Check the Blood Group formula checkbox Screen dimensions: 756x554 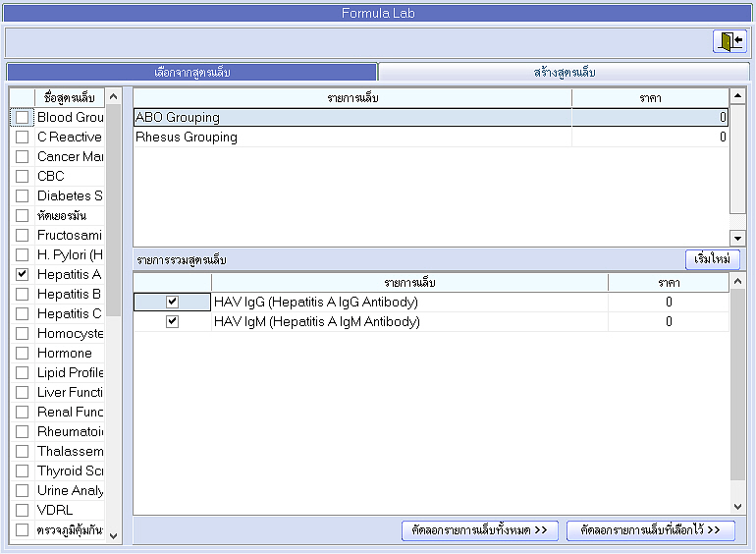point(23,117)
